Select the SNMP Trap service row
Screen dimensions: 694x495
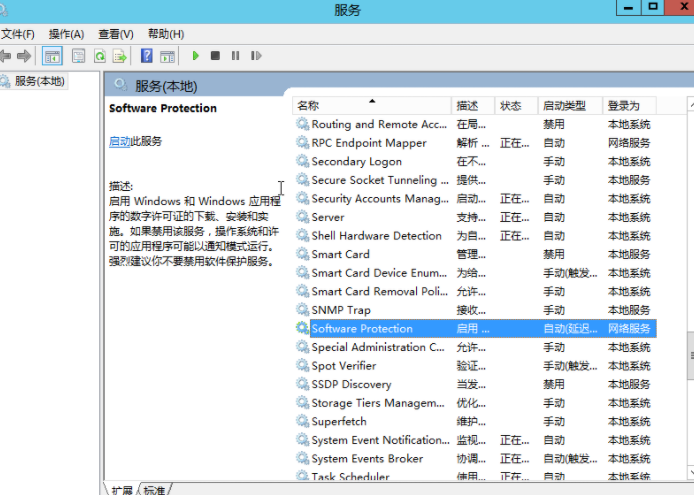[341, 310]
